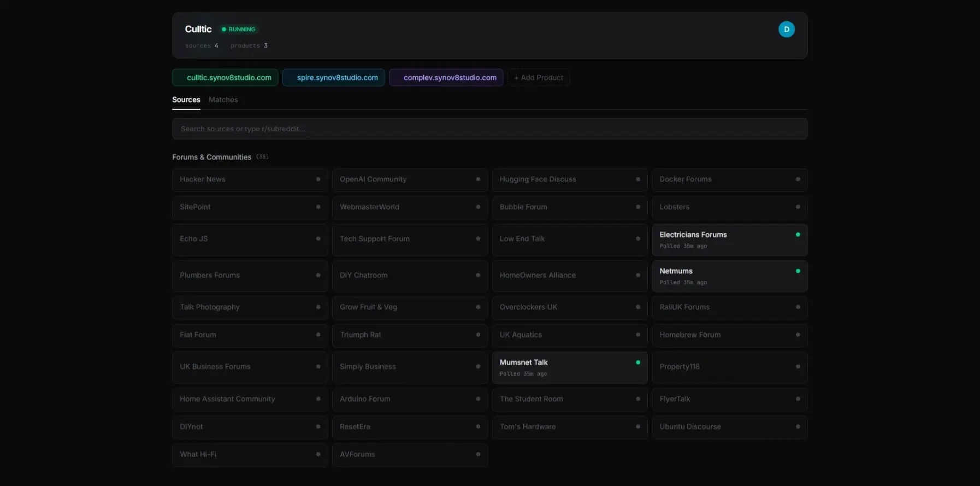This screenshot has height=486, width=980.
Task: Activate the SitePoint source card
Action: pos(250,207)
